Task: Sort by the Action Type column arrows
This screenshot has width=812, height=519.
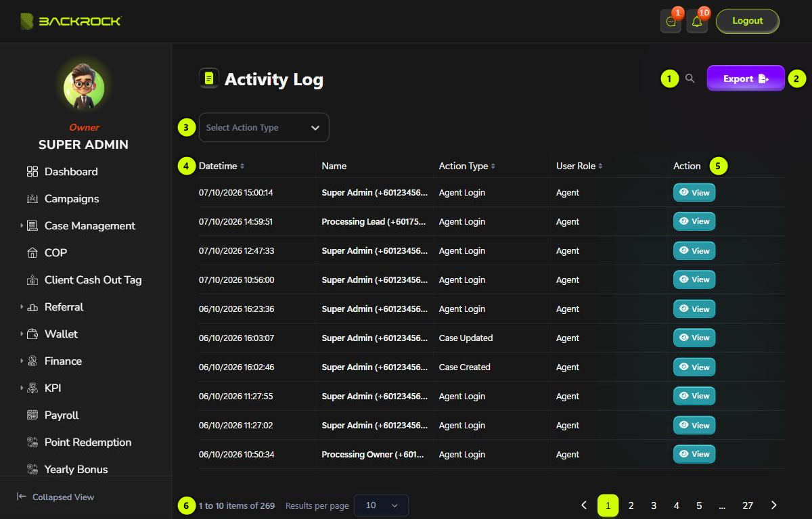Action: coord(493,166)
